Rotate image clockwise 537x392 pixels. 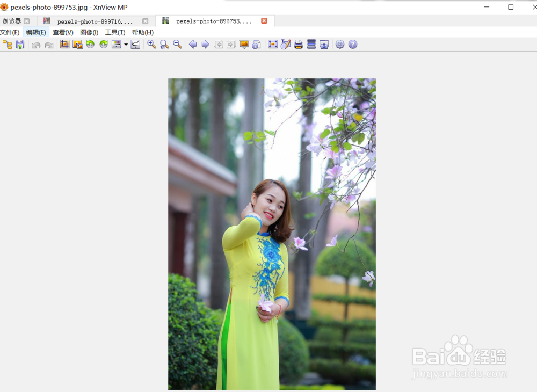pyautogui.click(x=104, y=45)
